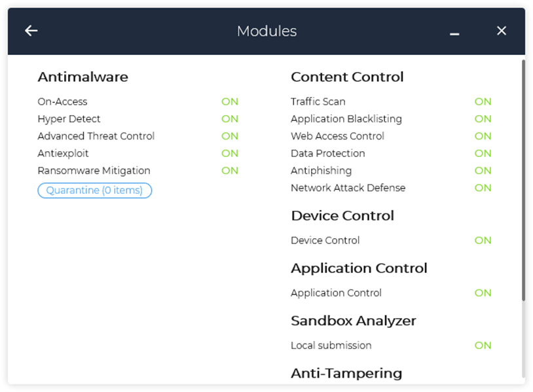Toggle the On-Access ON status
533x392 pixels.
click(x=230, y=101)
